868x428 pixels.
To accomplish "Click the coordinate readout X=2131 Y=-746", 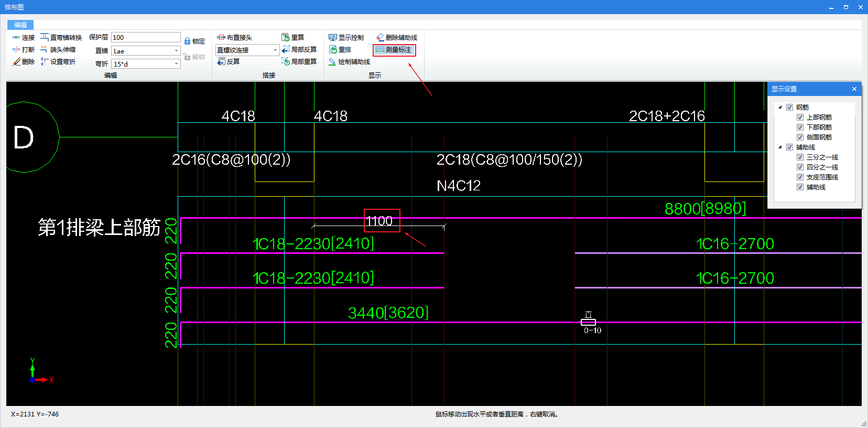I will (x=35, y=414).
